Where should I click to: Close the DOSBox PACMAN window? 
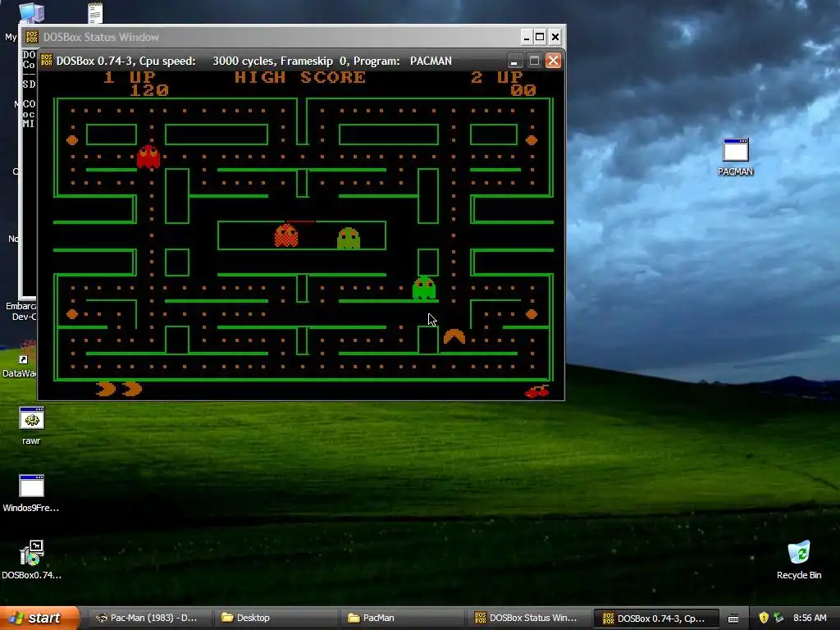click(x=554, y=61)
